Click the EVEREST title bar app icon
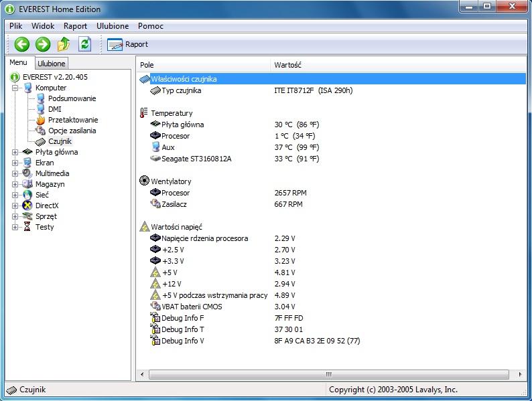The height and width of the screenshot is (401, 532). tap(10, 9)
